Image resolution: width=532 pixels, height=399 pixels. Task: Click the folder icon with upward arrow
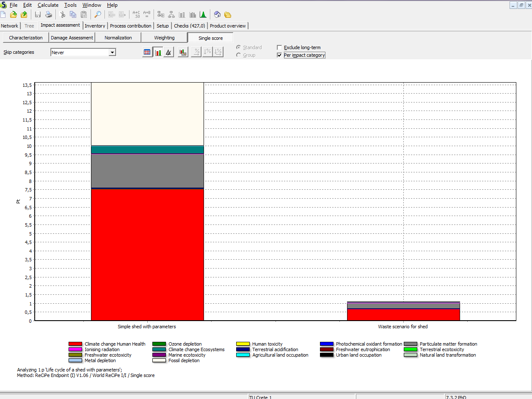coord(24,15)
